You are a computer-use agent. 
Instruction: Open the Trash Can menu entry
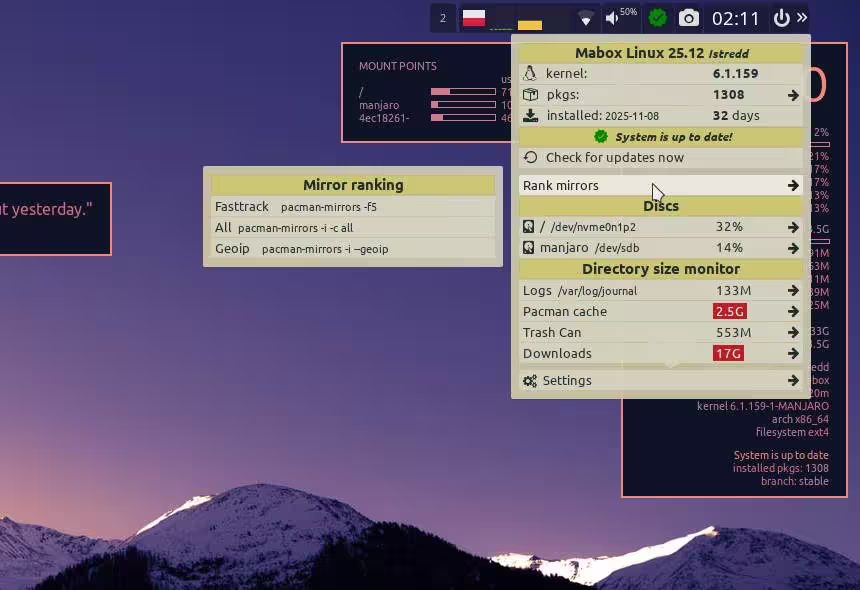(552, 333)
